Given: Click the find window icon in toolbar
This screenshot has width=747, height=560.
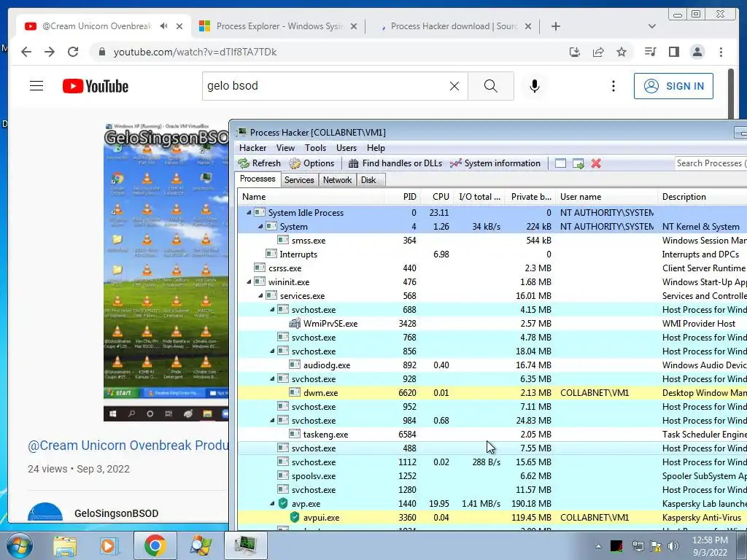Looking at the screenshot, I should point(561,163).
